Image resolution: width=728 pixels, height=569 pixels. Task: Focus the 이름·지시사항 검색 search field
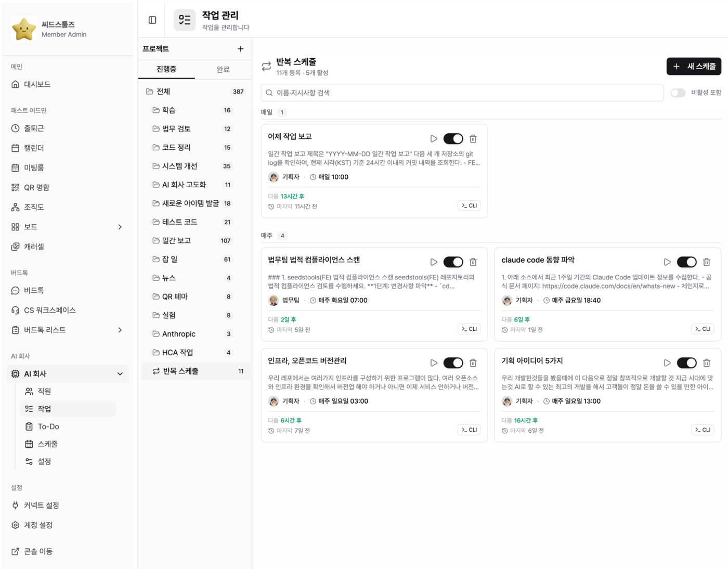point(462,93)
